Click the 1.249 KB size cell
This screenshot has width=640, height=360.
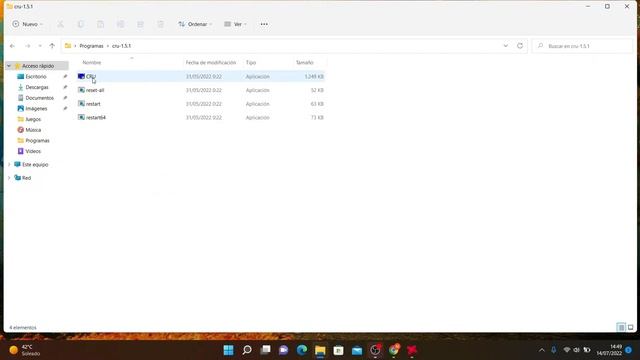314,76
